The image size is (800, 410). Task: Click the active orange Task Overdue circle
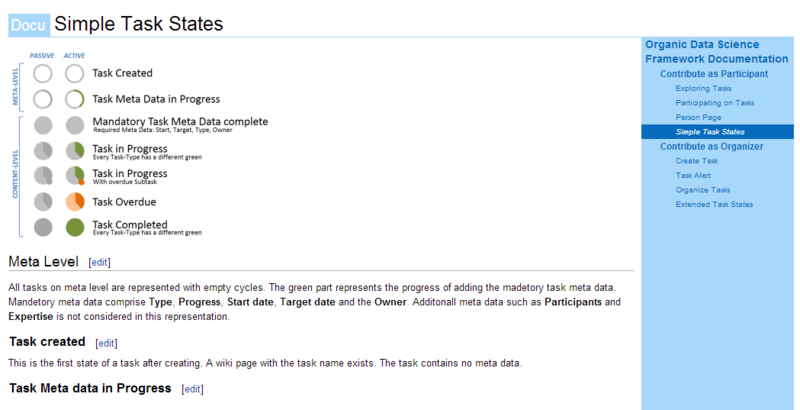click(74, 201)
